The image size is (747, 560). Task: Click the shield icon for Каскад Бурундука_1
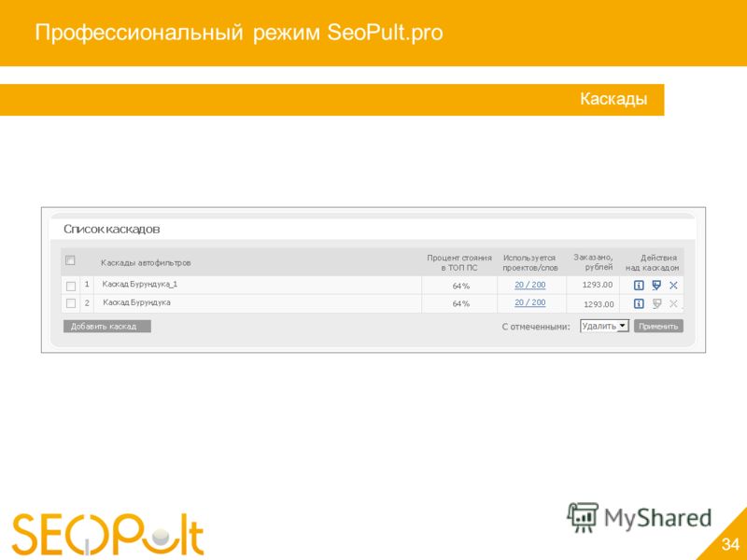point(656,286)
